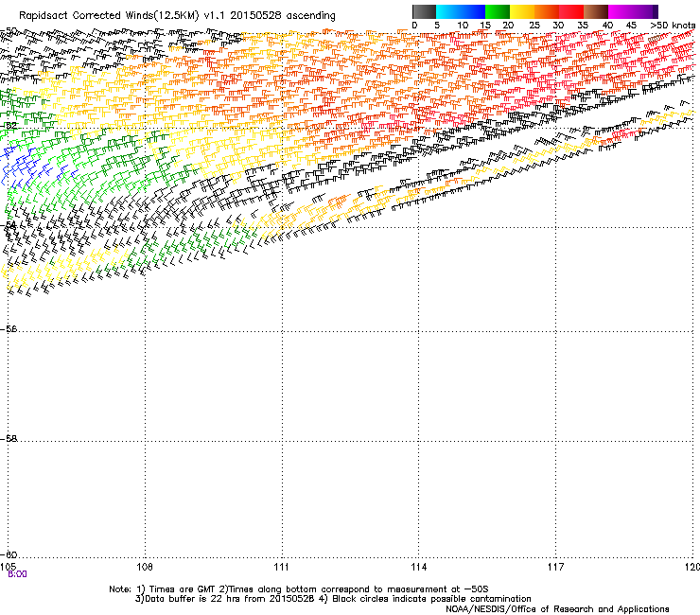This screenshot has width=700, height=615.
Task: Click the legend label '40'
Action: [x=607, y=26]
